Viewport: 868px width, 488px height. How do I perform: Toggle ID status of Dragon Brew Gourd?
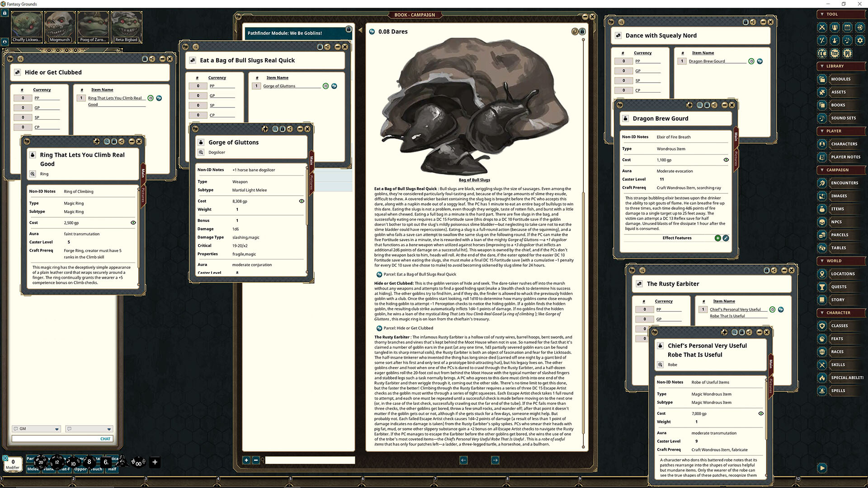pyautogui.click(x=751, y=61)
